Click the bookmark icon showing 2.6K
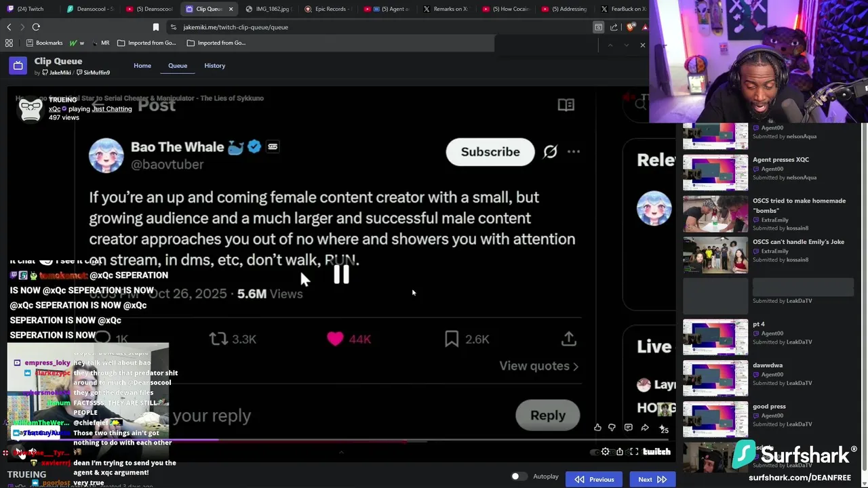Screen dimensions: 868x488 [x=452, y=339]
